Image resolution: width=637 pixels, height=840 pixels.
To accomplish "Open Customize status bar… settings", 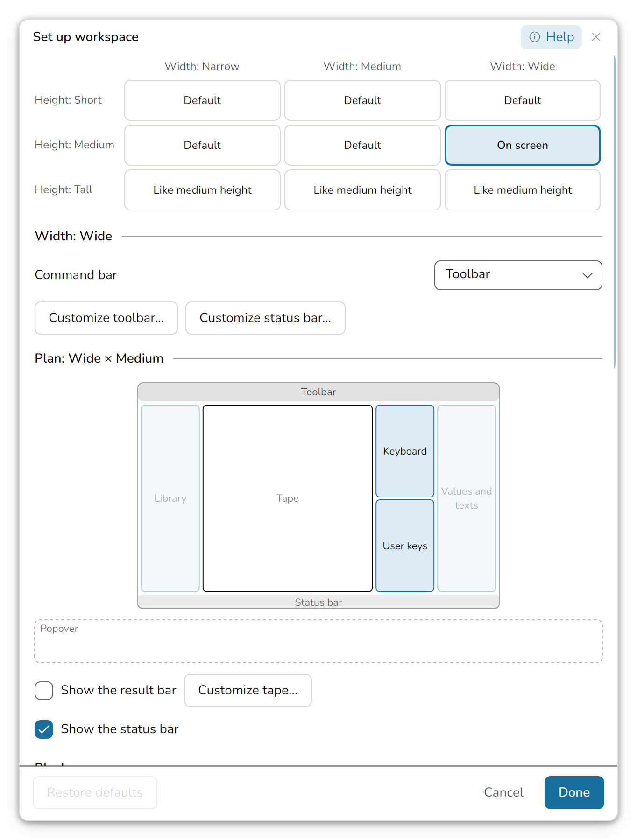I will (x=265, y=318).
